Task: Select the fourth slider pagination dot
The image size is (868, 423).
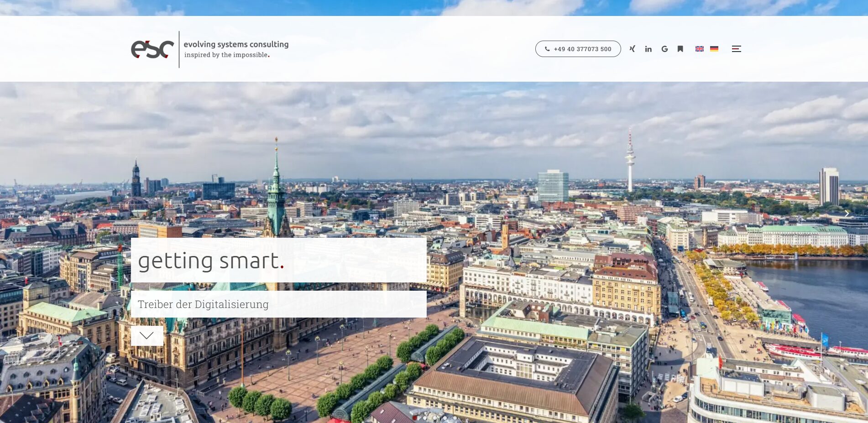Action: coord(445,418)
